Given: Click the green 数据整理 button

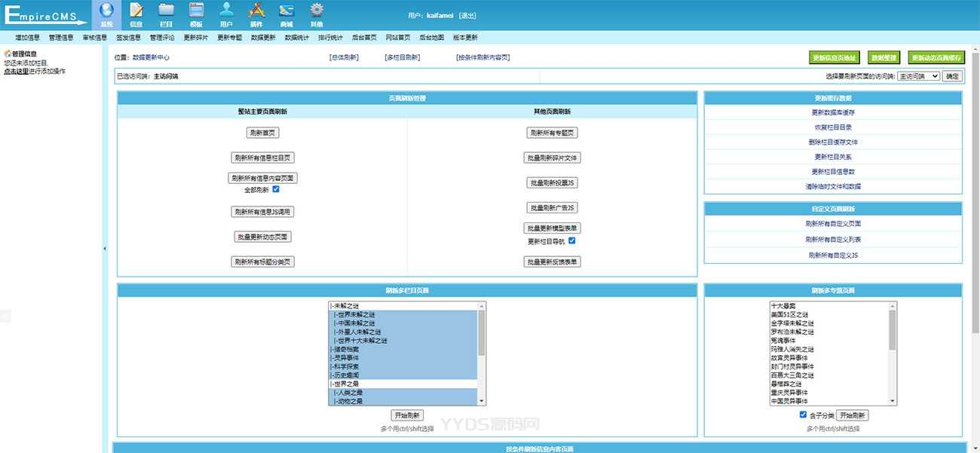Looking at the screenshot, I should tap(884, 57).
